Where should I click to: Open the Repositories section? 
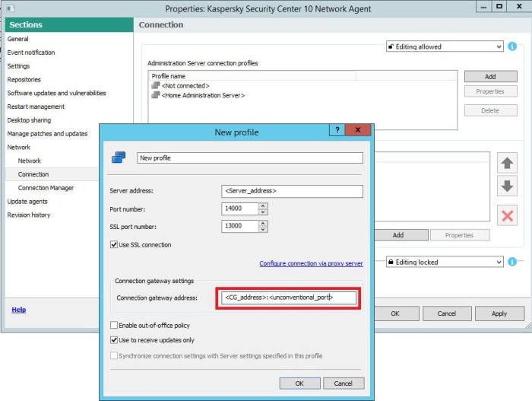click(x=24, y=80)
